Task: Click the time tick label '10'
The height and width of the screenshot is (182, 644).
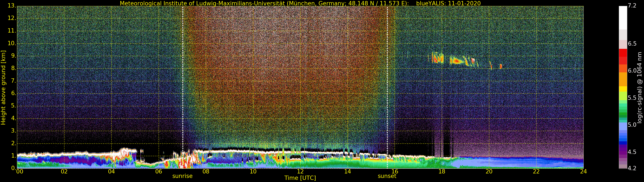Action: (x=253, y=171)
